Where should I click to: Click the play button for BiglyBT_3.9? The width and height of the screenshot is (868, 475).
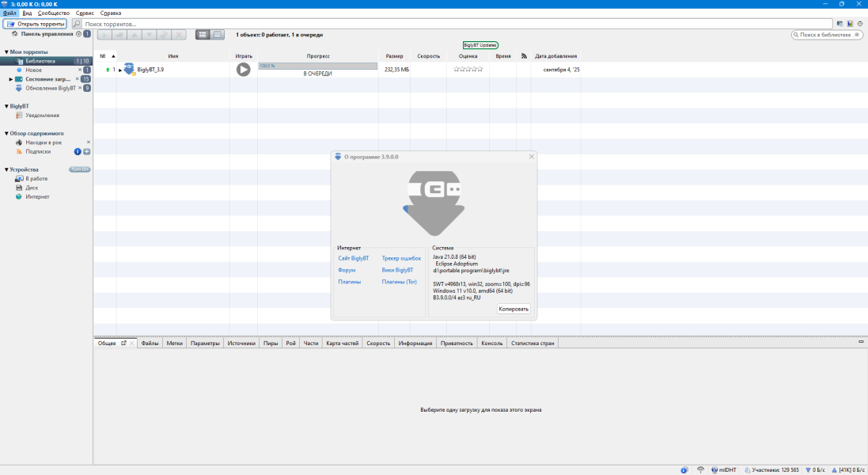click(244, 70)
